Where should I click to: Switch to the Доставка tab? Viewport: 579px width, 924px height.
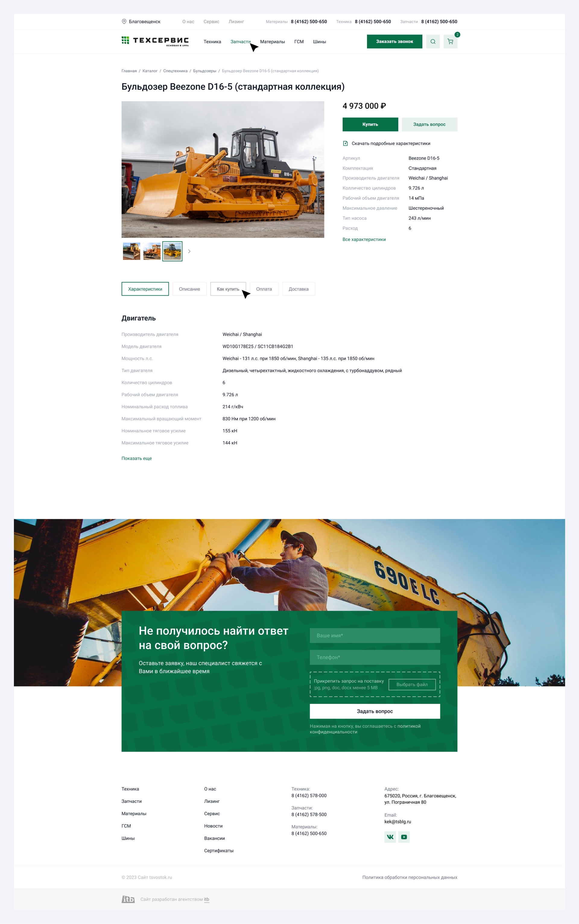pyautogui.click(x=299, y=289)
